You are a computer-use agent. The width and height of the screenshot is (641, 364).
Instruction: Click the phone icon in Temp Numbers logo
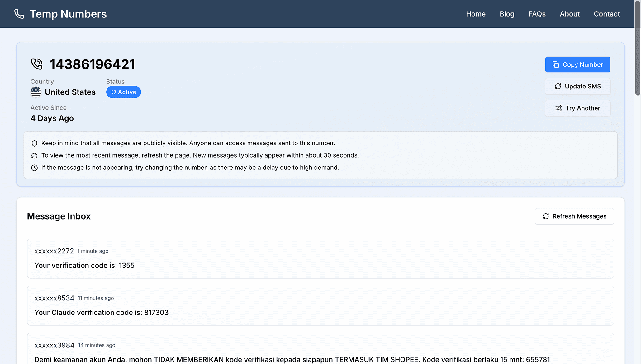[19, 14]
